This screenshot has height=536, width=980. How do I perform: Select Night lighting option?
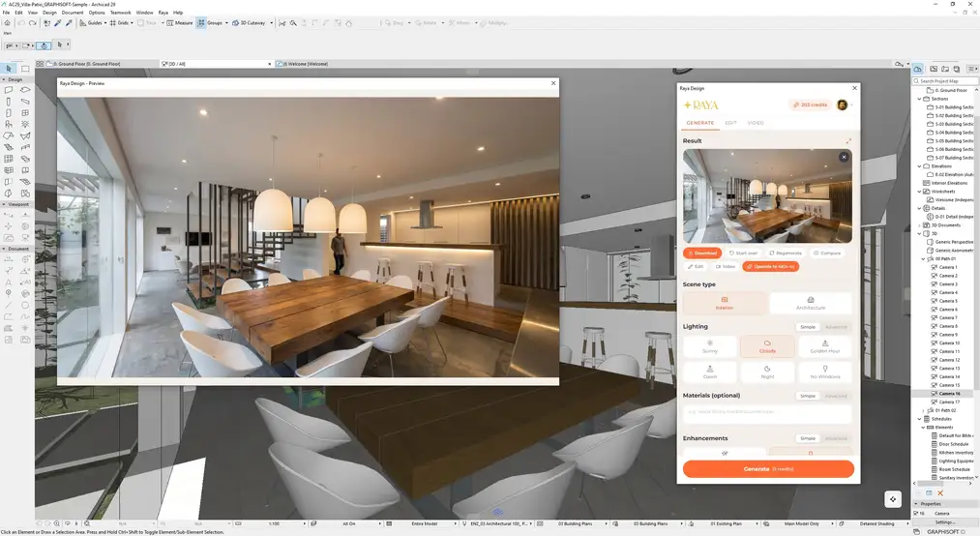767,372
